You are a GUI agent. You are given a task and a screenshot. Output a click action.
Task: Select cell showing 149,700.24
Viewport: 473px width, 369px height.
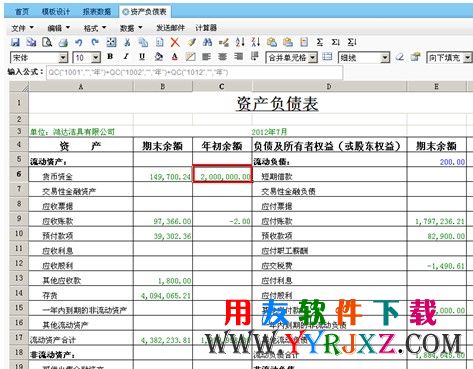tap(163, 174)
